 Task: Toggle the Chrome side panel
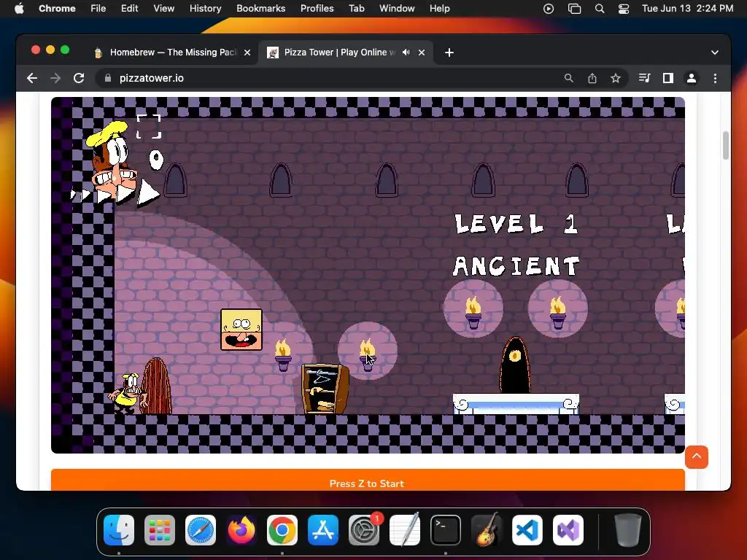(x=668, y=78)
